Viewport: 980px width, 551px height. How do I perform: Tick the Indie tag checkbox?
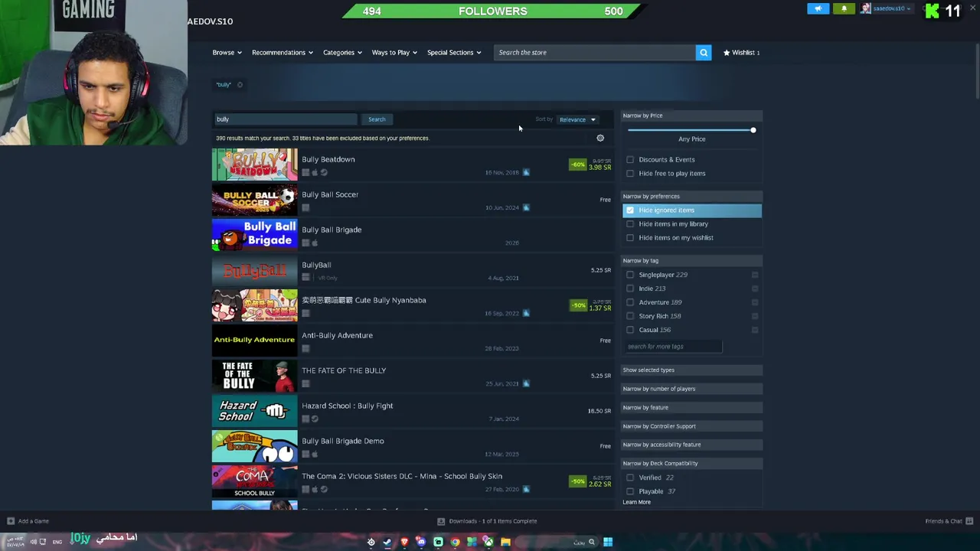click(x=630, y=289)
